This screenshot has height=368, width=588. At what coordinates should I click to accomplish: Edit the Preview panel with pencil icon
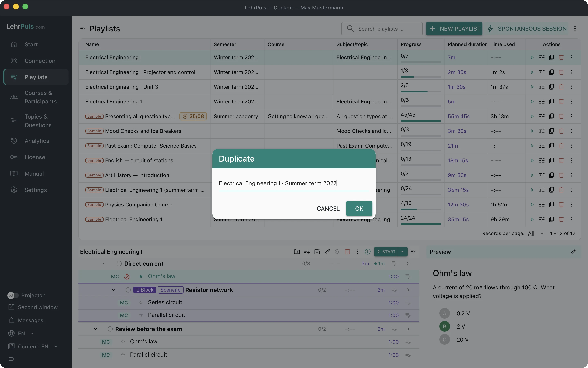click(x=573, y=252)
